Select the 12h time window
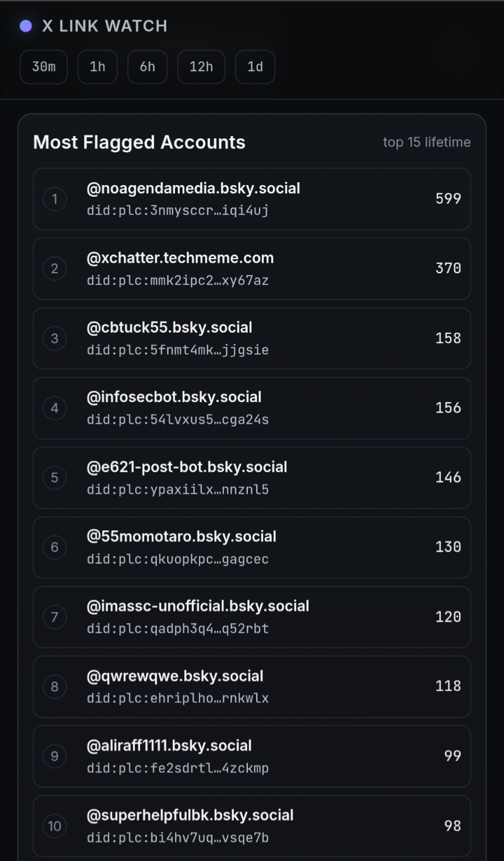 pos(201,67)
